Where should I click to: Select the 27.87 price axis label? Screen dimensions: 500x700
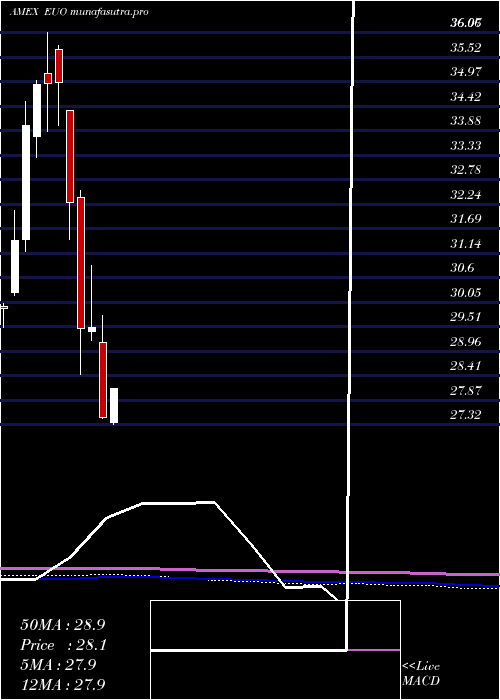pos(466,391)
